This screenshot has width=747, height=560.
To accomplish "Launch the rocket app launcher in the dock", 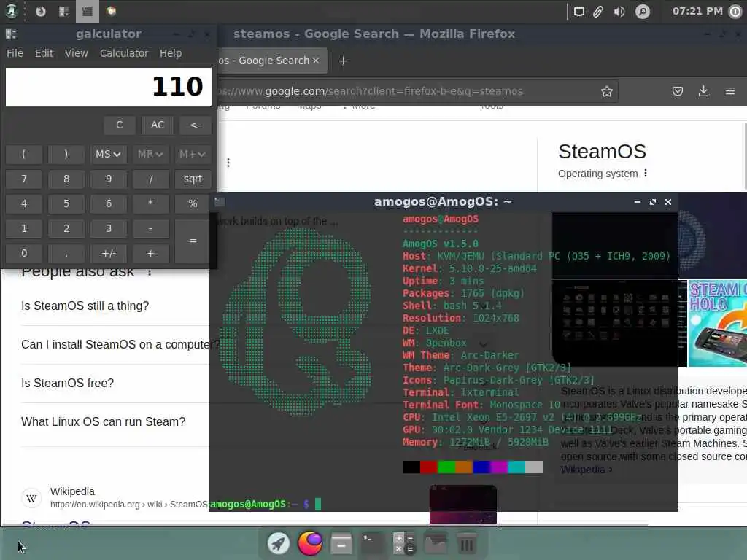I will point(279,542).
